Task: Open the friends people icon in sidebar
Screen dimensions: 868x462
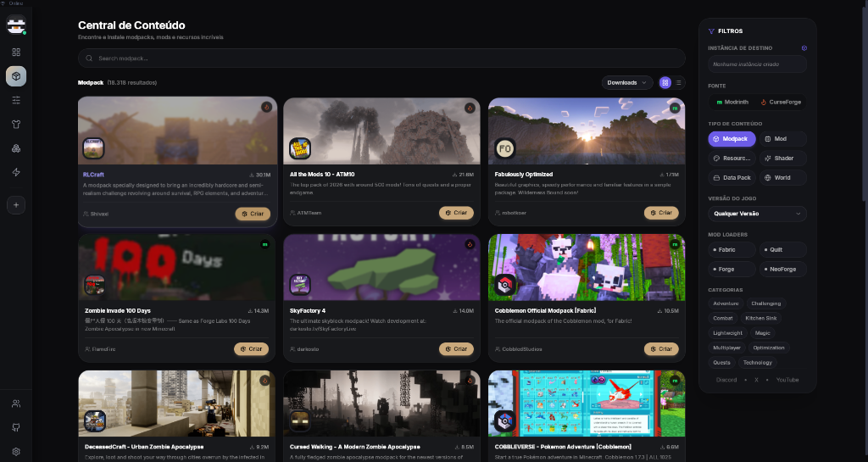Action: pyautogui.click(x=16, y=404)
